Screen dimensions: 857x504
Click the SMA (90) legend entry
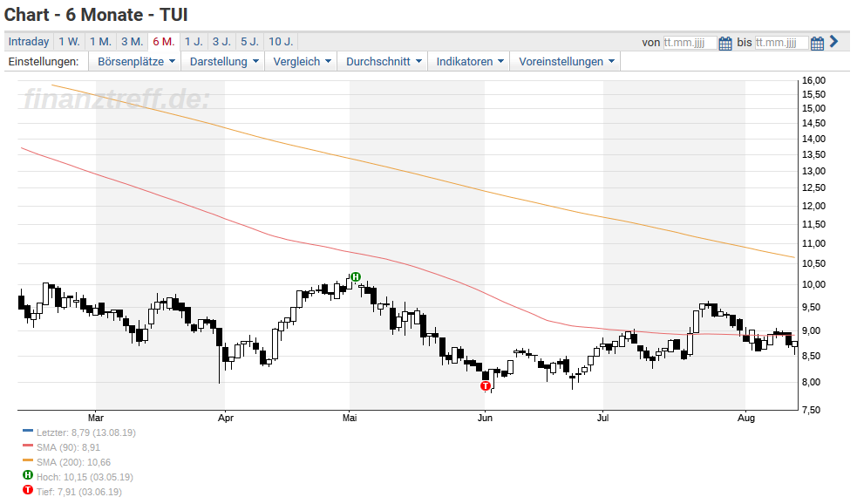tap(68, 447)
